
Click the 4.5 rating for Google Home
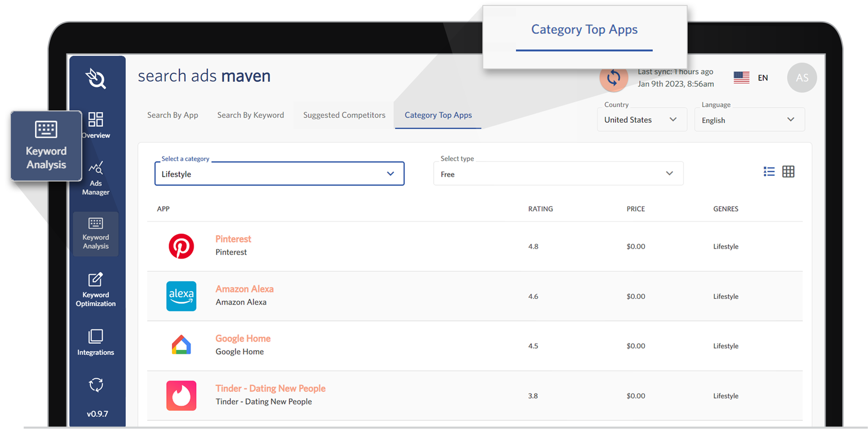tap(533, 346)
